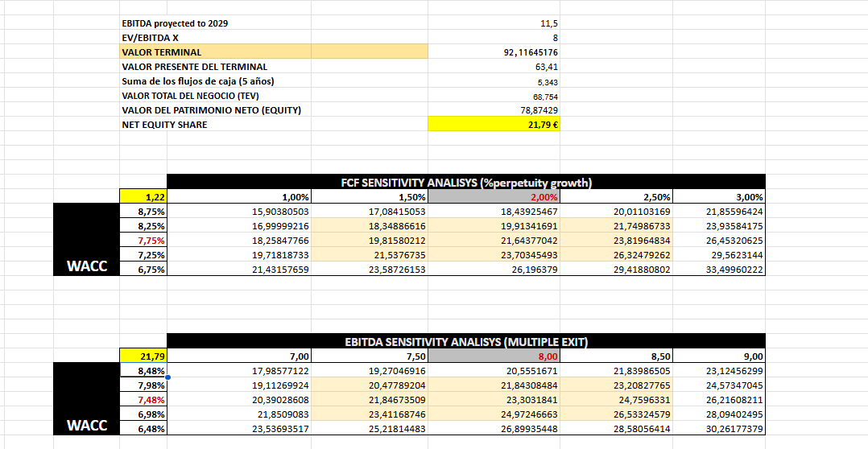Click the central FCF value 21,64377042
Screen dimensions: 868x449
[494, 240]
